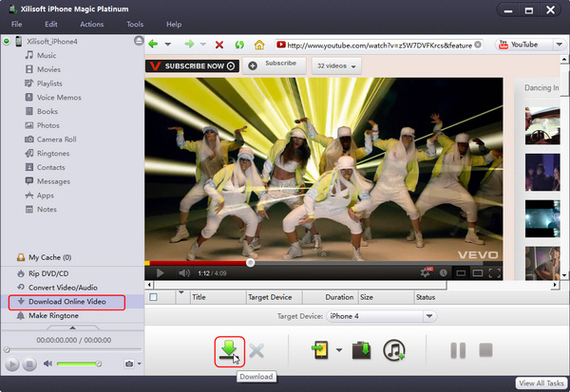Go back with the green left arrow
The image size is (570, 392).
click(x=153, y=45)
